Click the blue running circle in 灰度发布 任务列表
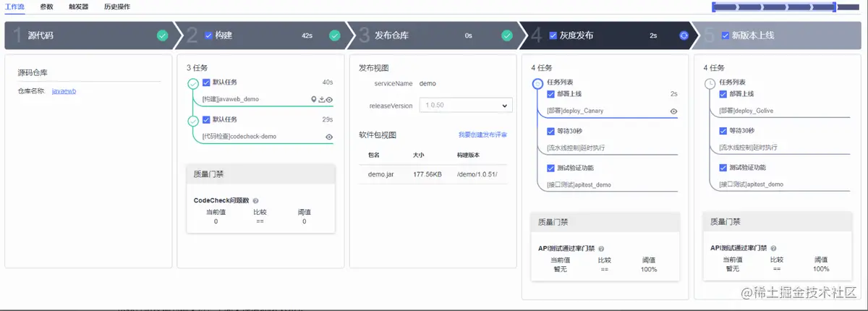This screenshot has width=868, height=311. click(537, 84)
